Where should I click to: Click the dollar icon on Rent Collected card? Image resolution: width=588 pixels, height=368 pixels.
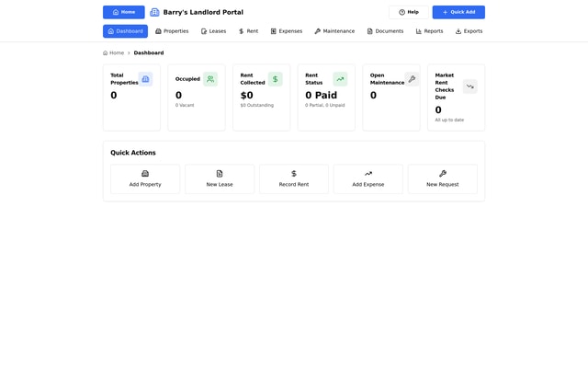(275, 79)
